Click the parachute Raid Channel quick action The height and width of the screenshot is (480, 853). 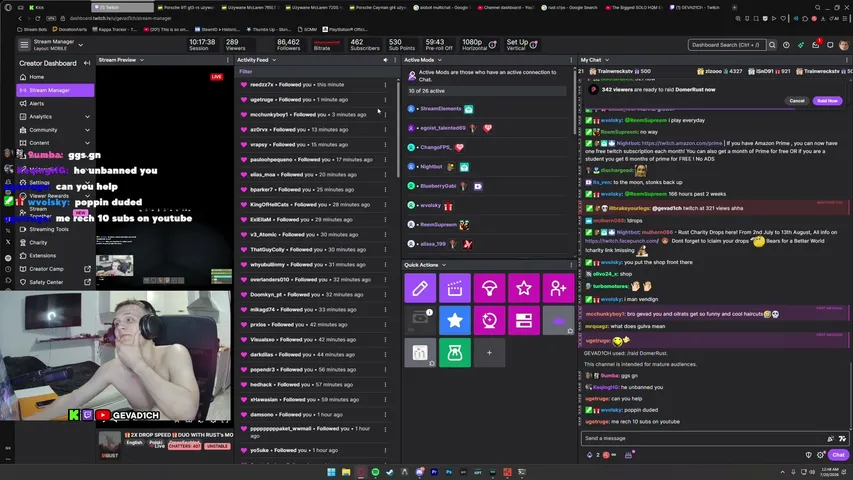pos(489,288)
